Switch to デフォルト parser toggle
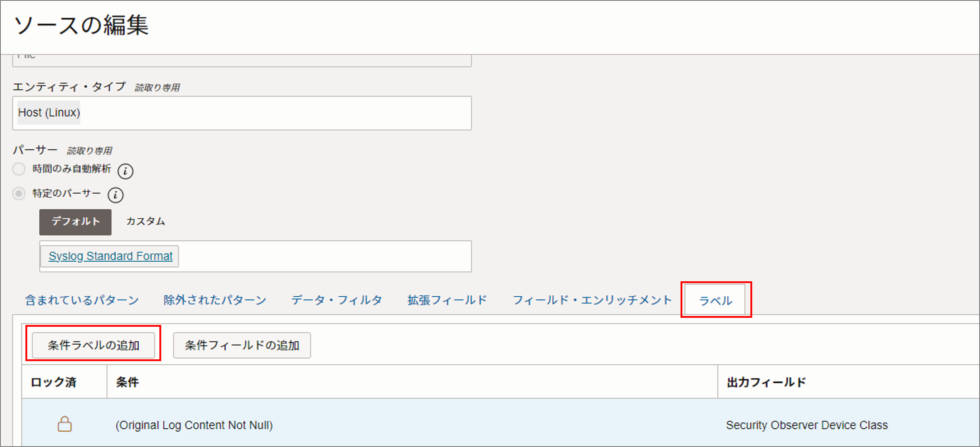 coord(75,222)
